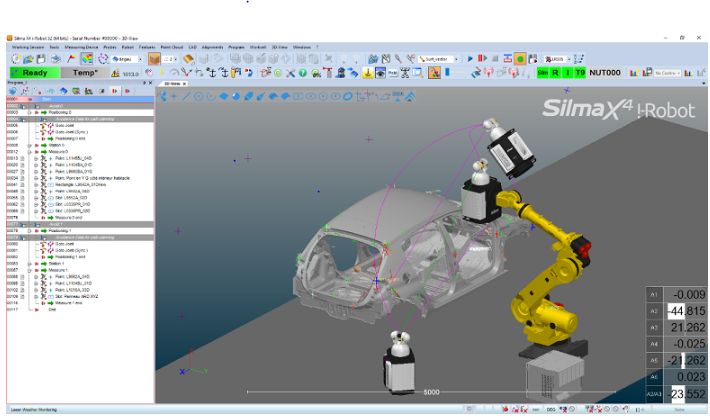
Task: Click the yellow download arrow icon
Action: 368,72
